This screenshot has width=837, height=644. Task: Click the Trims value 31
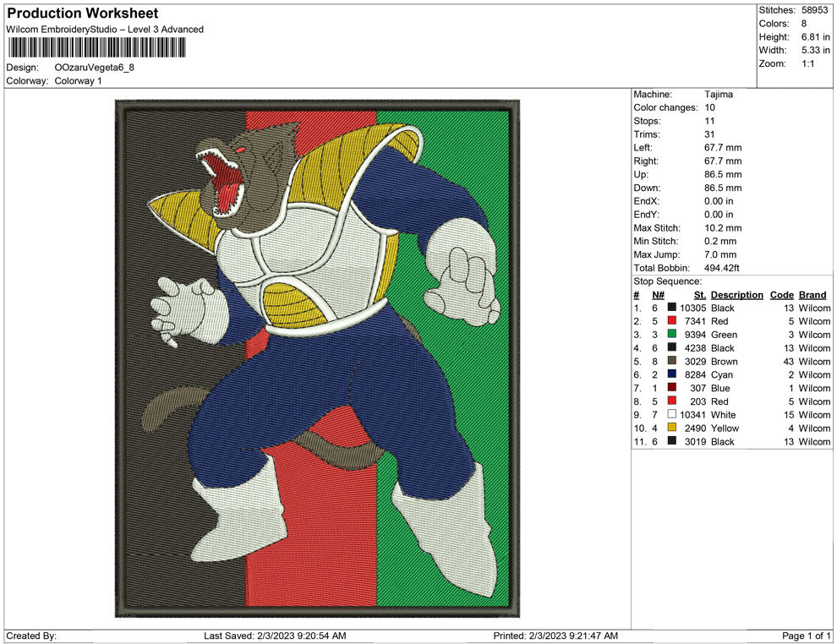pos(709,134)
